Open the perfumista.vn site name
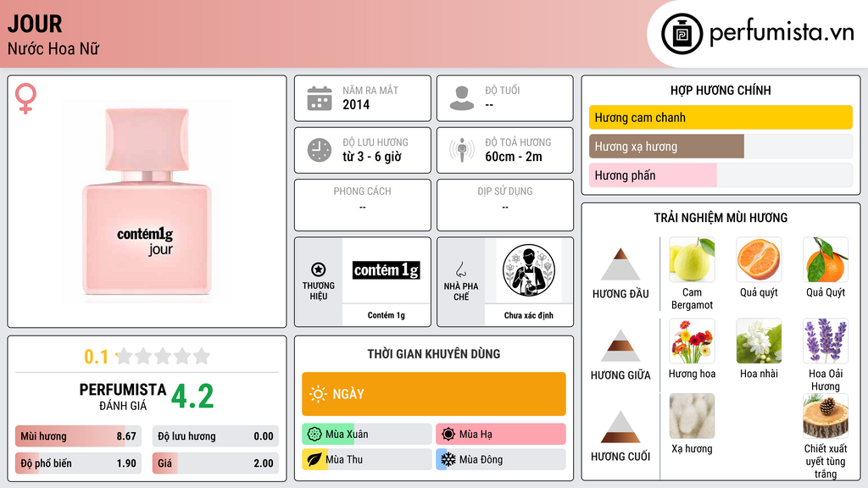 pos(782,33)
